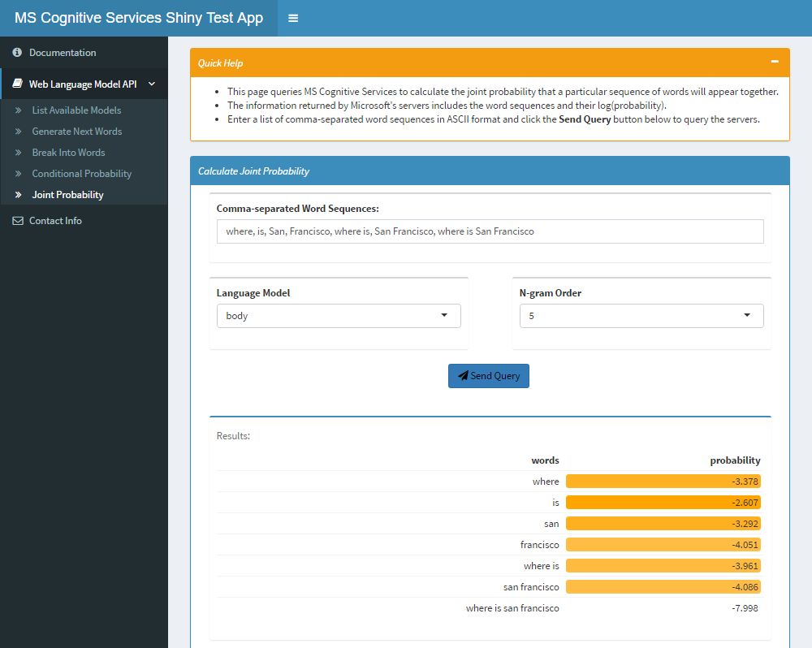
Task: Click the chevron icon beside Conditional Probability
Action: pos(18,174)
